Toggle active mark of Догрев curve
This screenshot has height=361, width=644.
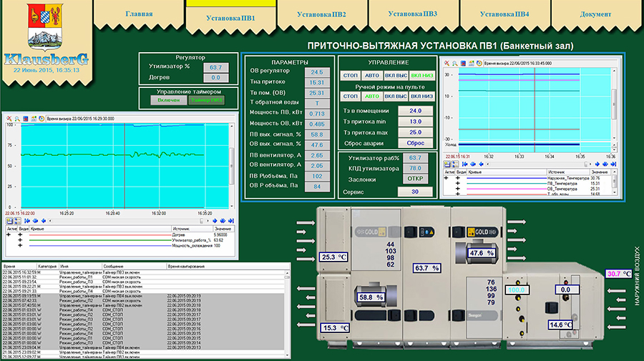click(x=9, y=235)
